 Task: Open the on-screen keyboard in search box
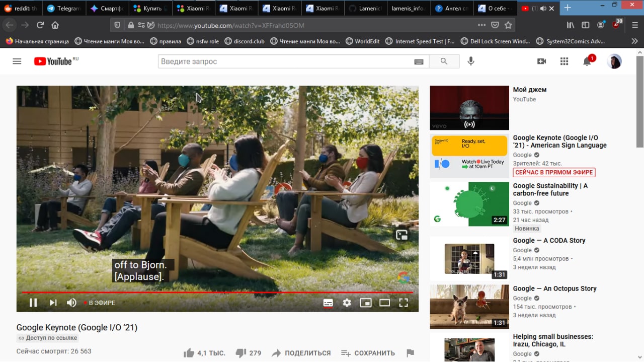[419, 61]
